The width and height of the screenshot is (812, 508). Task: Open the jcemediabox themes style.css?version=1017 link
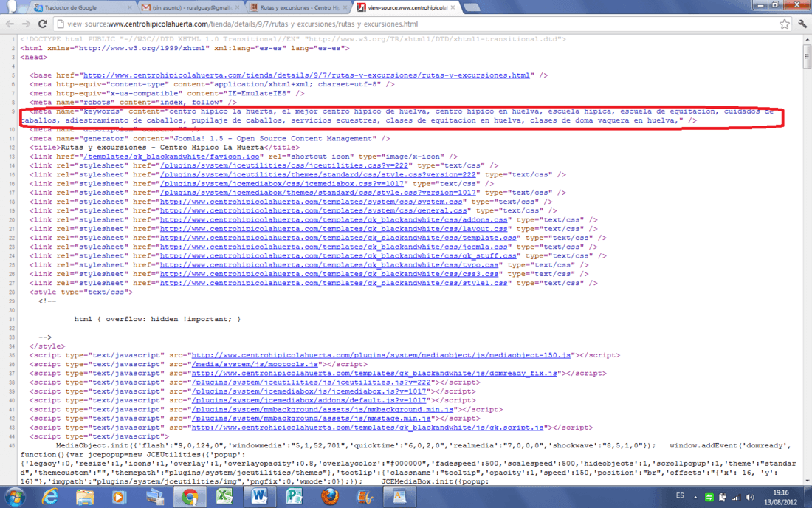click(318, 193)
